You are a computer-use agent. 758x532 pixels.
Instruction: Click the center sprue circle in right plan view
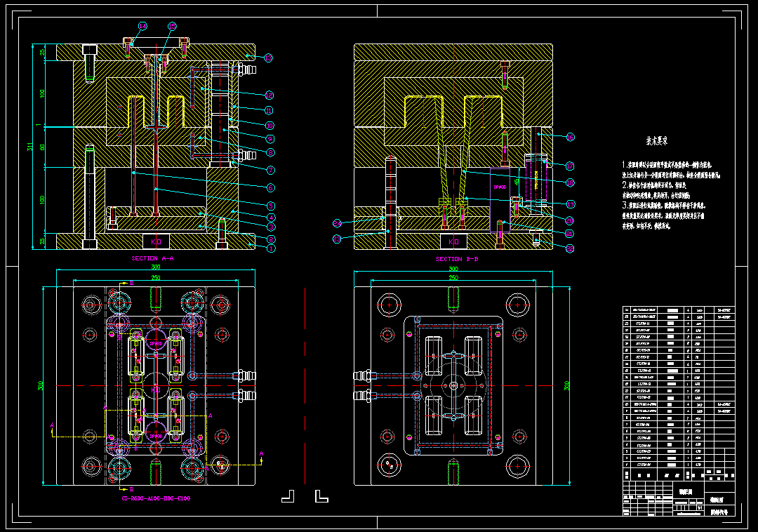pos(453,385)
